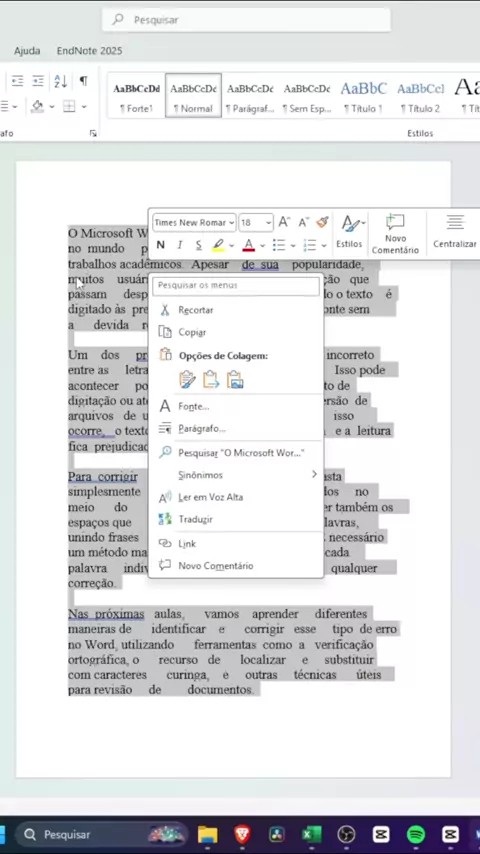Apply the Título 2 style

(420, 96)
